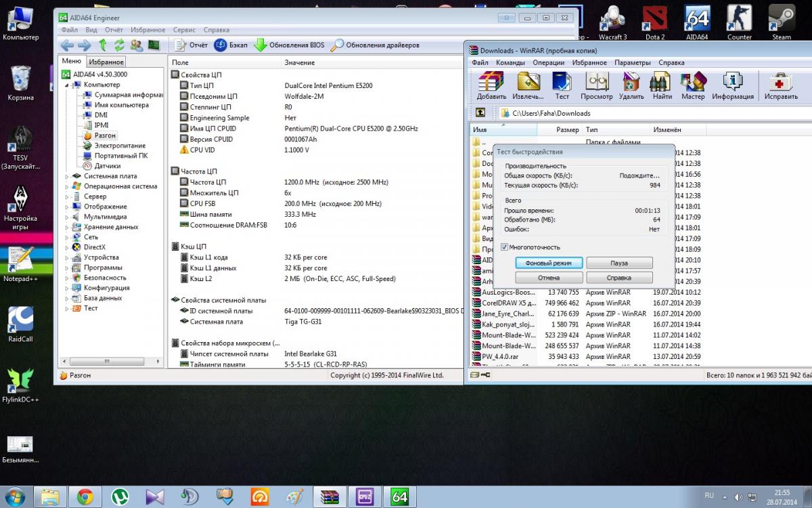Select Датчики (Sensors) in the tree

[107, 165]
